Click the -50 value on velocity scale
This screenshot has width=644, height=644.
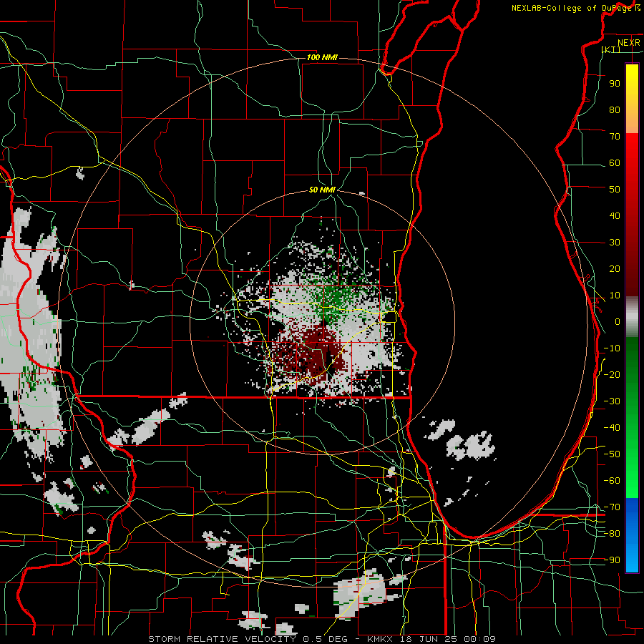612,454
